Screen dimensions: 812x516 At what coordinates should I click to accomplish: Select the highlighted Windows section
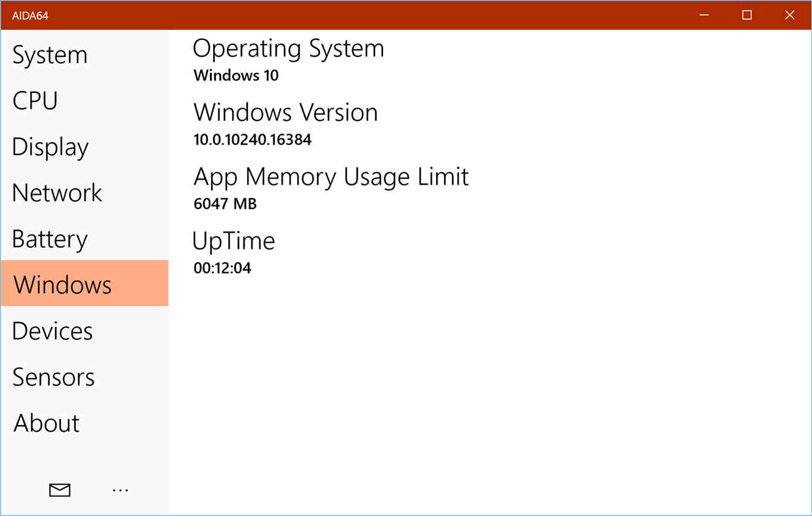pyautogui.click(x=61, y=285)
